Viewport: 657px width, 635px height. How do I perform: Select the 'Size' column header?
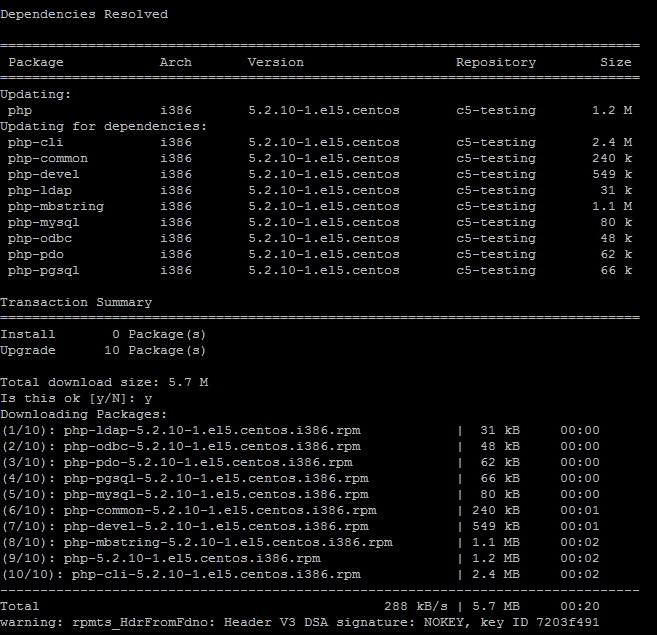616,62
